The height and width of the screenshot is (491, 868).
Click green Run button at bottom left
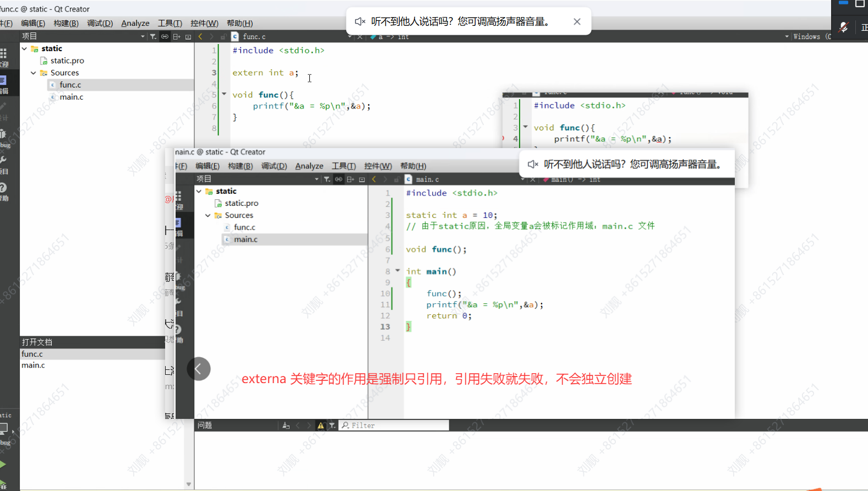[x=3, y=465]
